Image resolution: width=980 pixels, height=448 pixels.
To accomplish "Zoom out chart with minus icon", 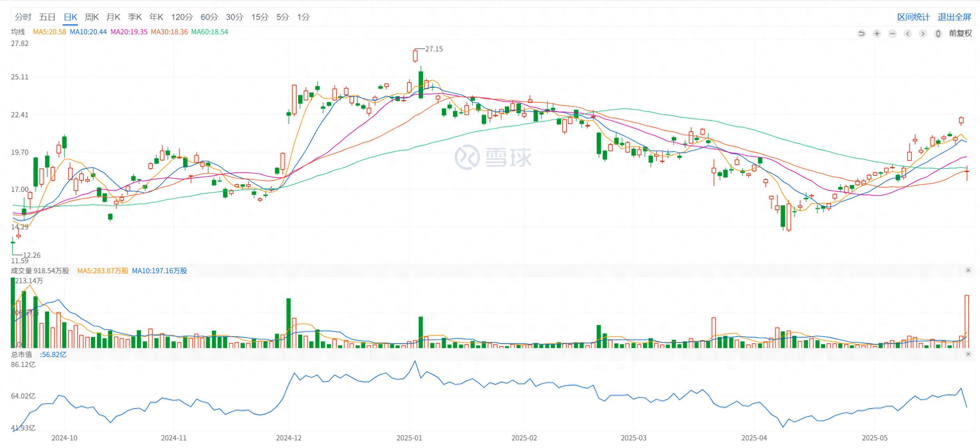I will (892, 34).
